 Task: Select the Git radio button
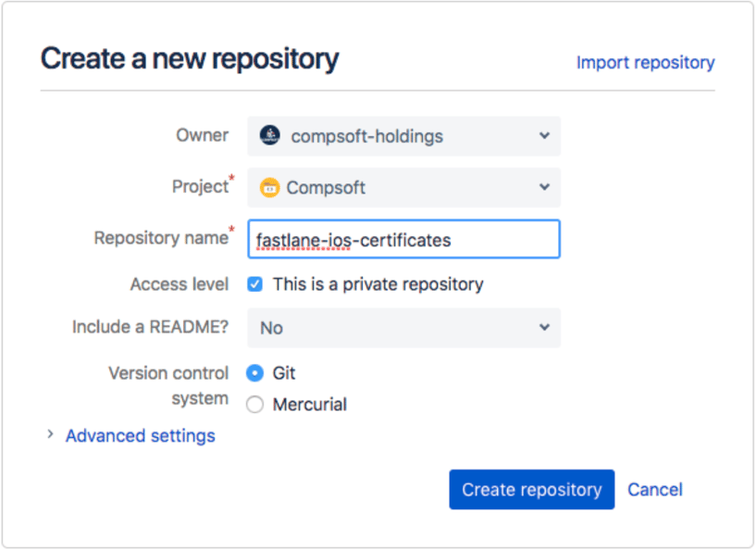coord(254,373)
